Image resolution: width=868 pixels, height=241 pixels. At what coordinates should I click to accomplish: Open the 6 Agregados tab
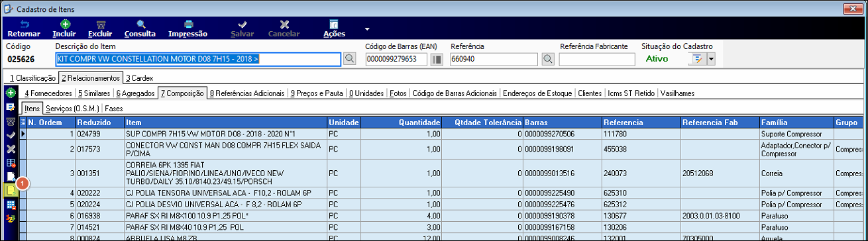tap(135, 93)
